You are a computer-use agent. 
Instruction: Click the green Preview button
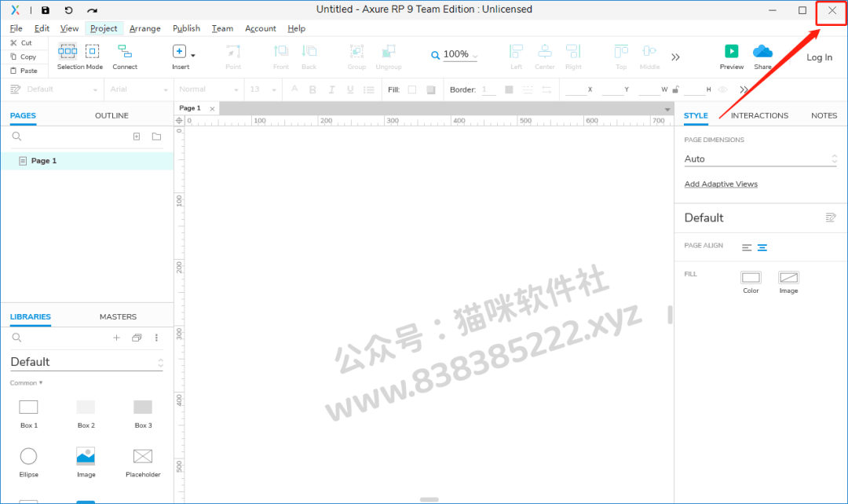(731, 51)
